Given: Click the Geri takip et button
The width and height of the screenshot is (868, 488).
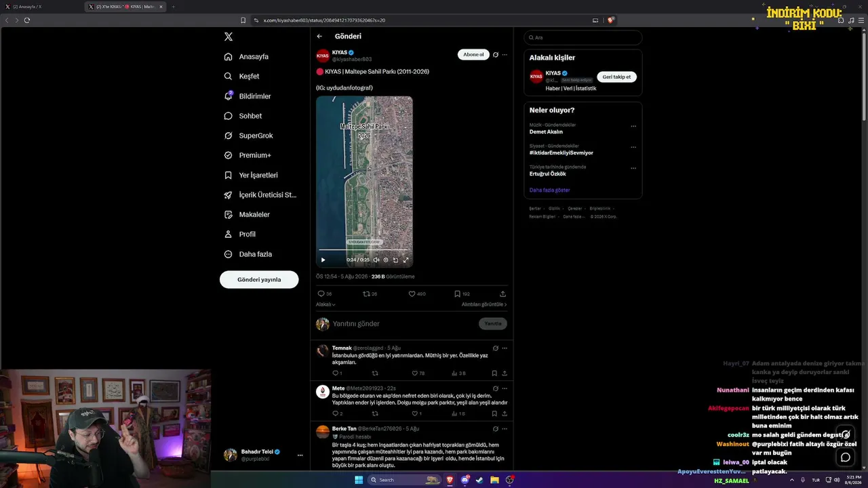Looking at the screenshot, I should (616, 77).
